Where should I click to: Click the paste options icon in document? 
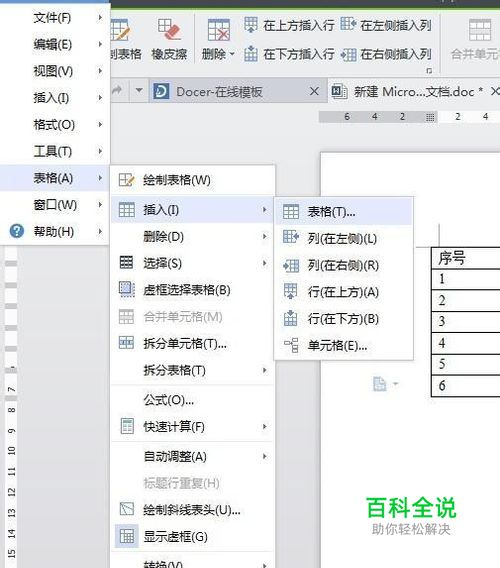[379, 384]
